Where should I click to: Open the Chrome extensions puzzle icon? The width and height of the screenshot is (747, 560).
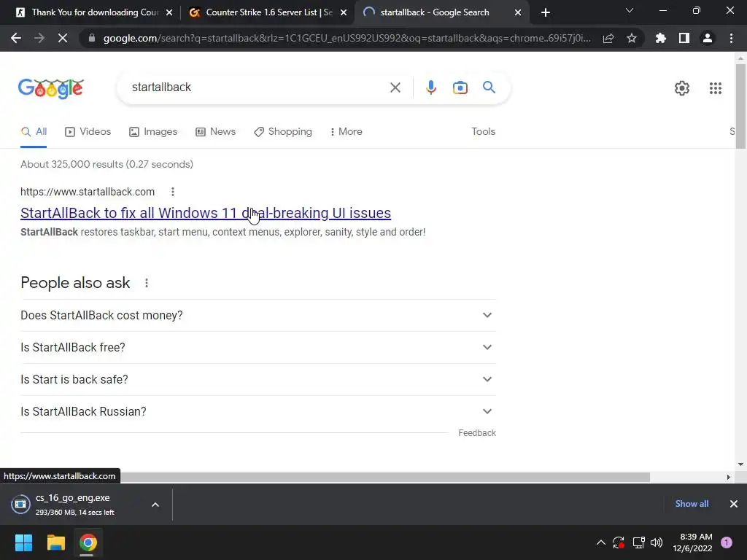[x=661, y=38]
